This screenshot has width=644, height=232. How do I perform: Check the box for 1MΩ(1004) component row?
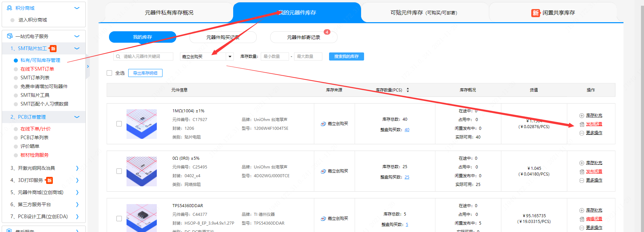click(x=119, y=124)
